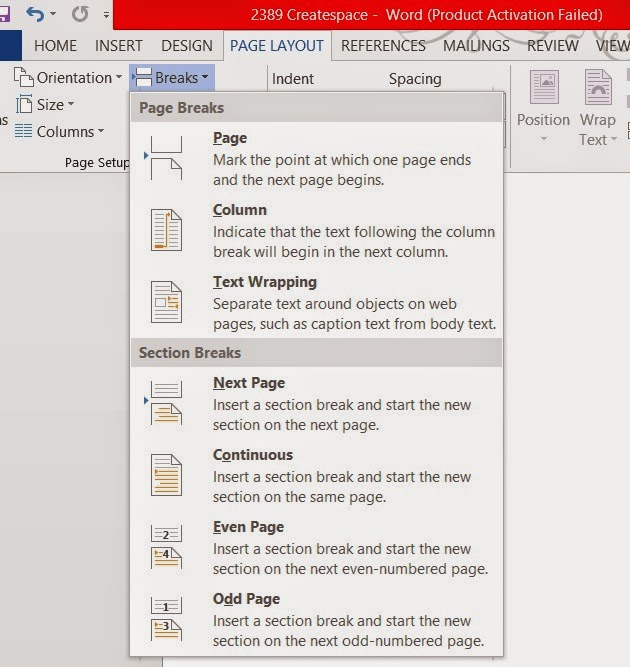
Task: Open the Customize Quick Access Toolbar arrow
Action: (106, 14)
